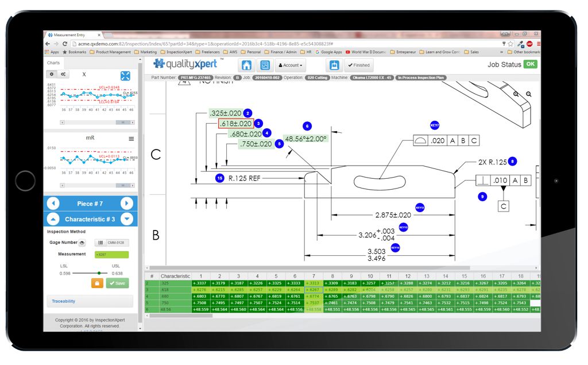Open the Product Management bookmark folder
This screenshot has height=365, width=588.
(x=110, y=52)
